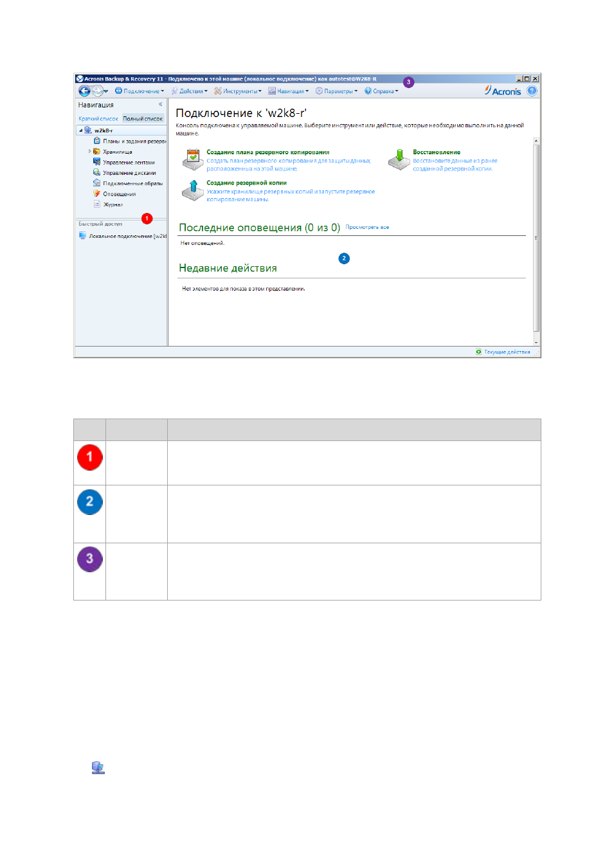Click the scrollbar down arrow in main pane
614x868 pixels.
pyautogui.click(x=536, y=343)
